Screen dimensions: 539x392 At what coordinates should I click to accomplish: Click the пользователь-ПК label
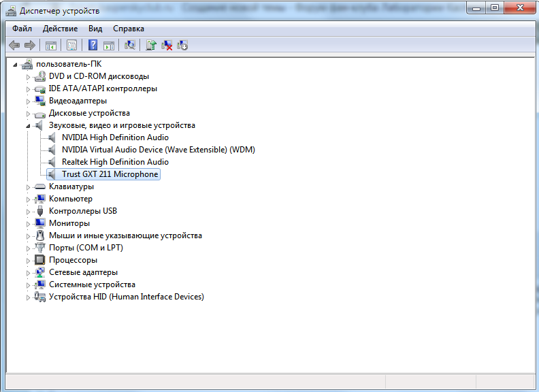pos(69,64)
